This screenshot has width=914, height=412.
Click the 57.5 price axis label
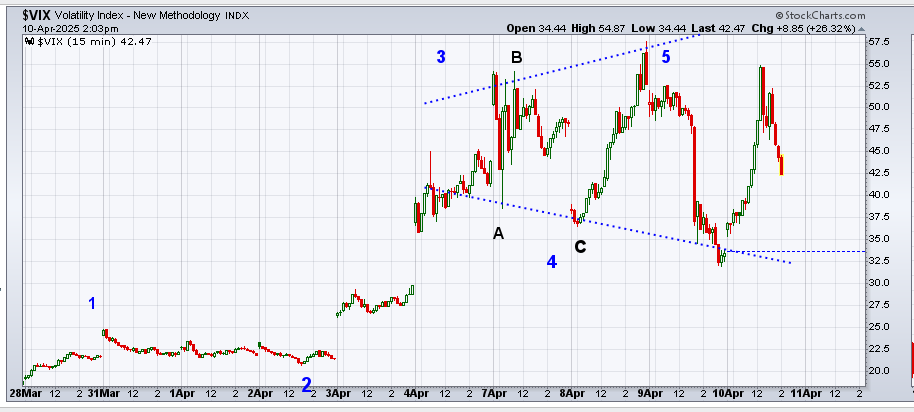tap(877, 42)
